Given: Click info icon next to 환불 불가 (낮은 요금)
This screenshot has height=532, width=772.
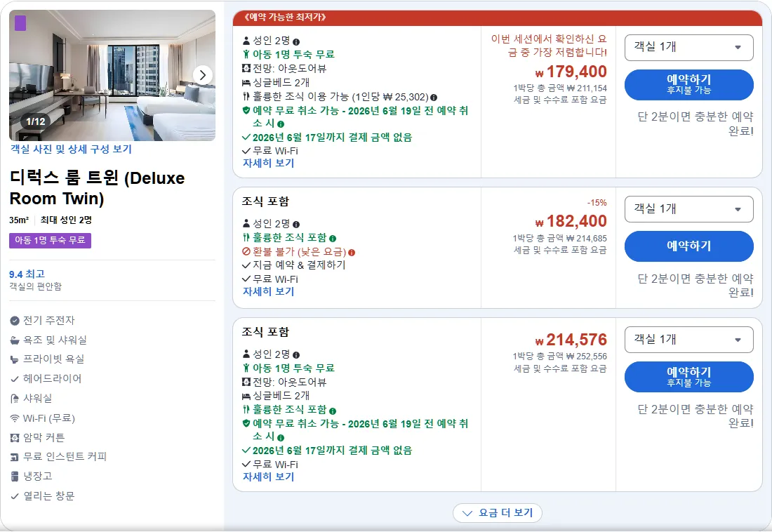Looking at the screenshot, I should [352, 253].
